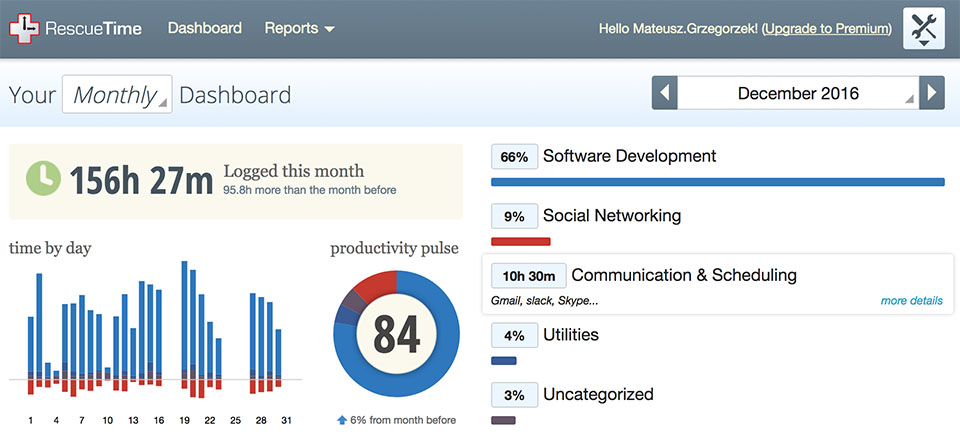Click the purple Uncategorized bar
The width and height of the screenshot is (960, 444).
pyautogui.click(x=503, y=420)
